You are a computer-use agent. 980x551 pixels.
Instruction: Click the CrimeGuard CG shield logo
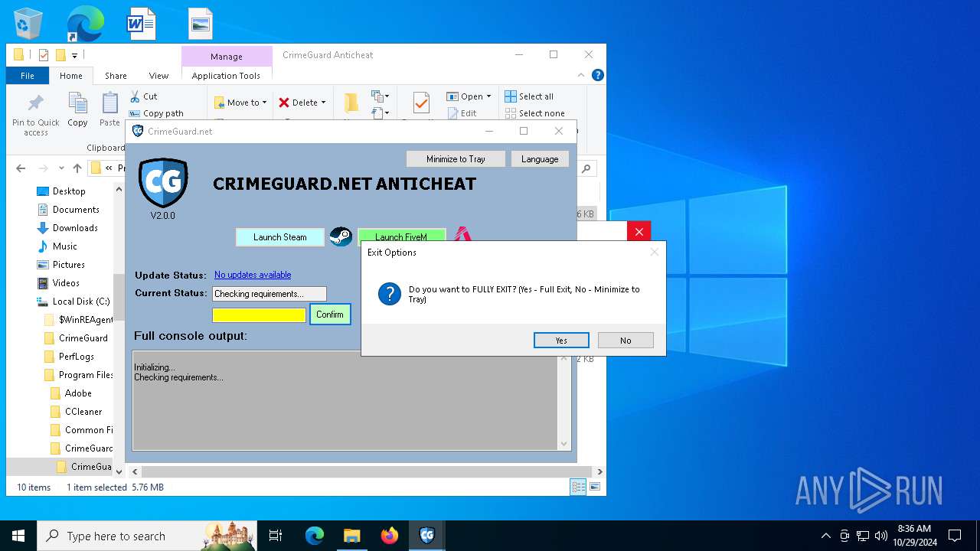163,183
